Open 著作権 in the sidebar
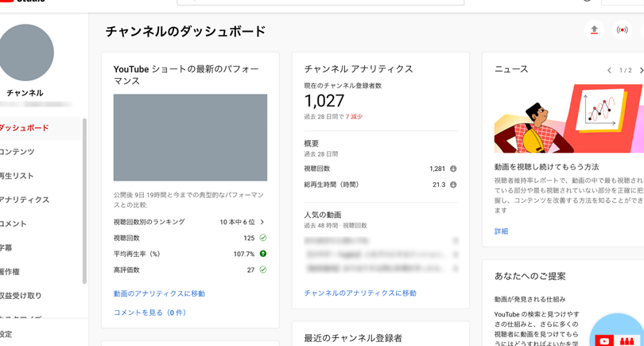This screenshot has height=346, width=644. [10, 271]
